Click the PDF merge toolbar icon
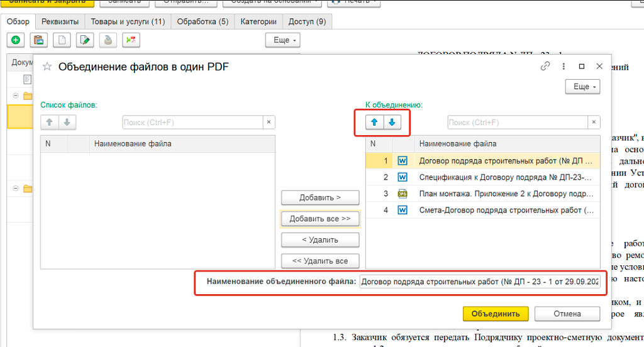Viewport: 644px width, 347px height. click(131, 40)
